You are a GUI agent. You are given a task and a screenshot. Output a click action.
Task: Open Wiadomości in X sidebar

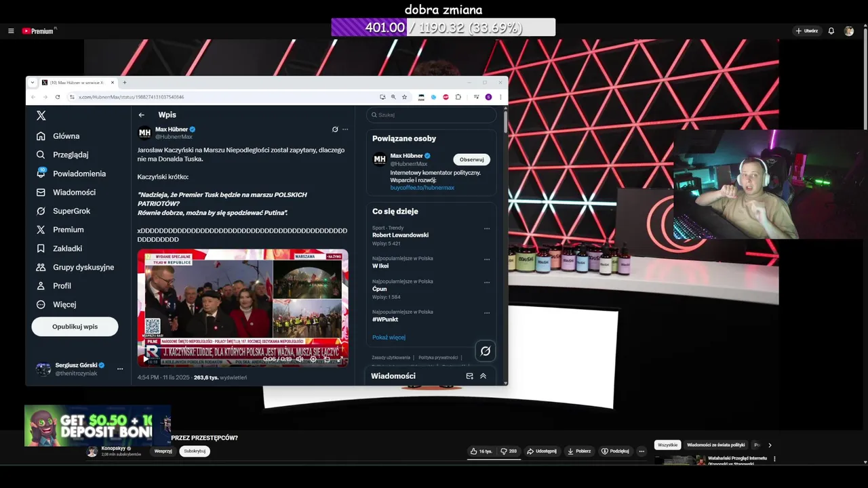[x=66, y=192]
